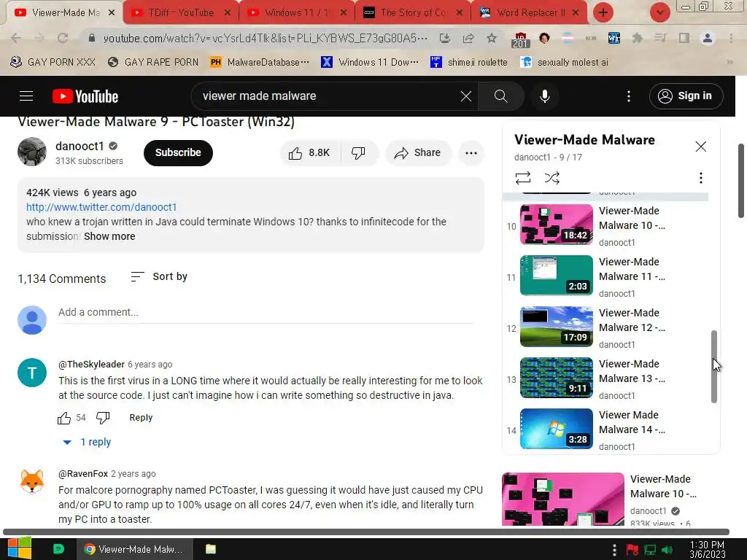Toggle shuffle playlist
The image size is (747, 560).
551,178
